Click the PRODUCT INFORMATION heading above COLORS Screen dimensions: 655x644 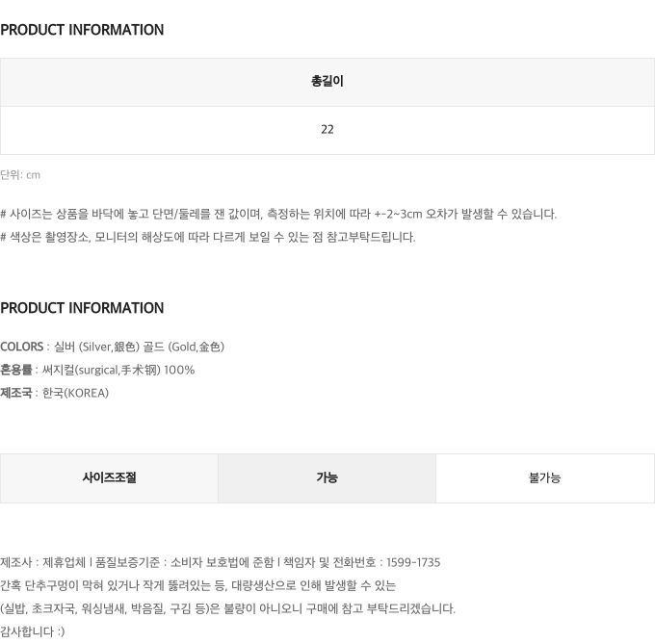82,308
